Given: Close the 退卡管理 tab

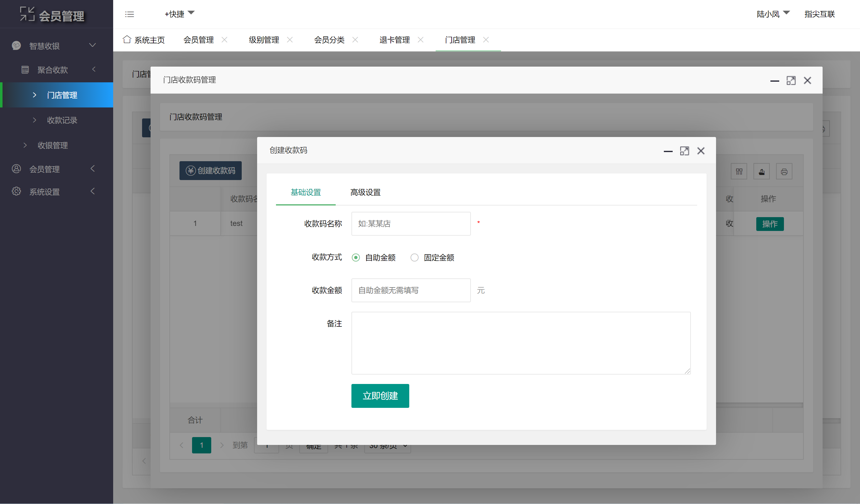Looking at the screenshot, I should [x=421, y=40].
